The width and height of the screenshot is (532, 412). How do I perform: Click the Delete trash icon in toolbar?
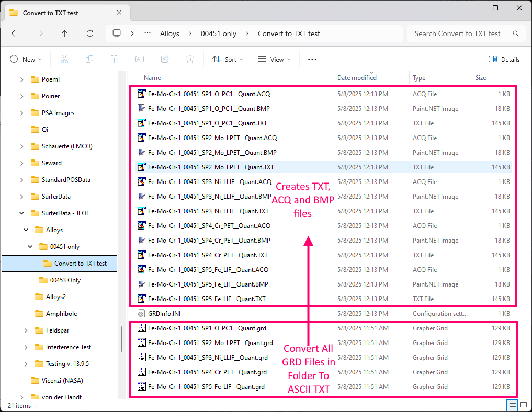pos(190,60)
